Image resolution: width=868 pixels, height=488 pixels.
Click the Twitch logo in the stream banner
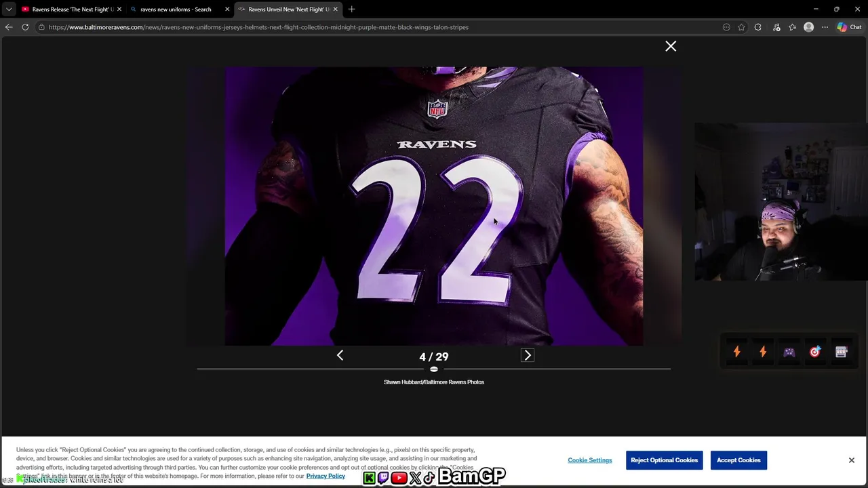384,479
